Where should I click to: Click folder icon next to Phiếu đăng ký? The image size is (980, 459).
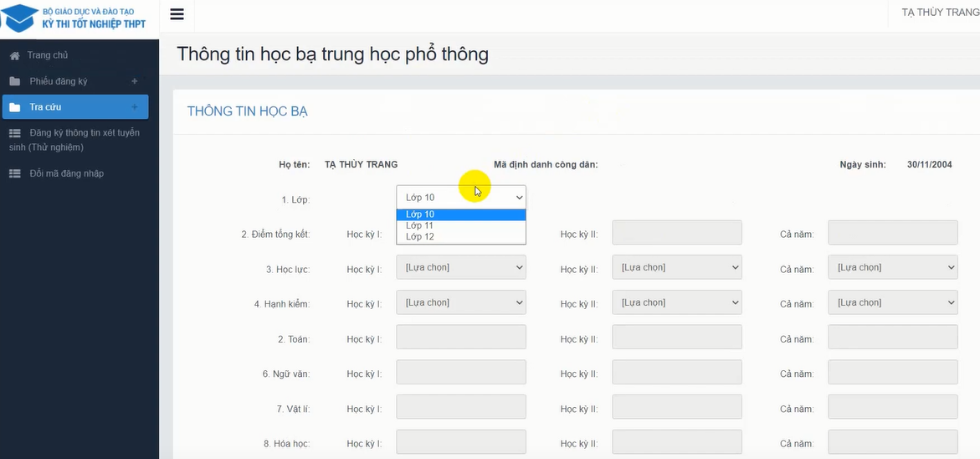pos(14,81)
